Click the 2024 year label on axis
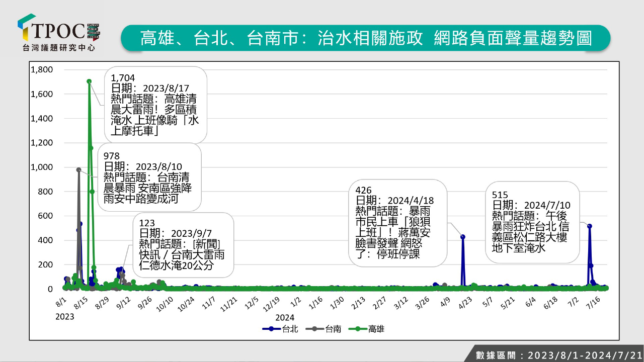The image size is (644, 362). [285, 317]
